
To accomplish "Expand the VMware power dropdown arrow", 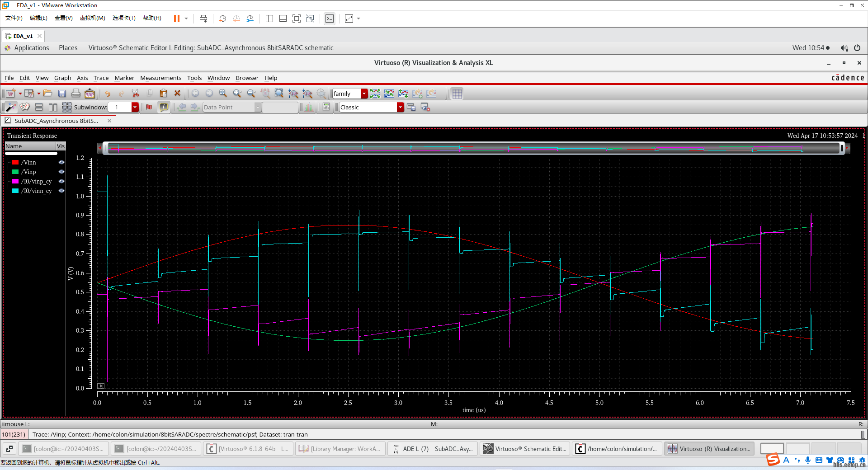I will (186, 19).
